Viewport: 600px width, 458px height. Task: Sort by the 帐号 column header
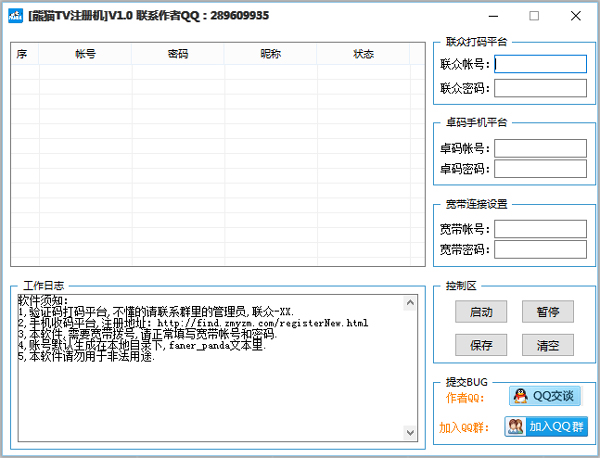tap(86, 54)
